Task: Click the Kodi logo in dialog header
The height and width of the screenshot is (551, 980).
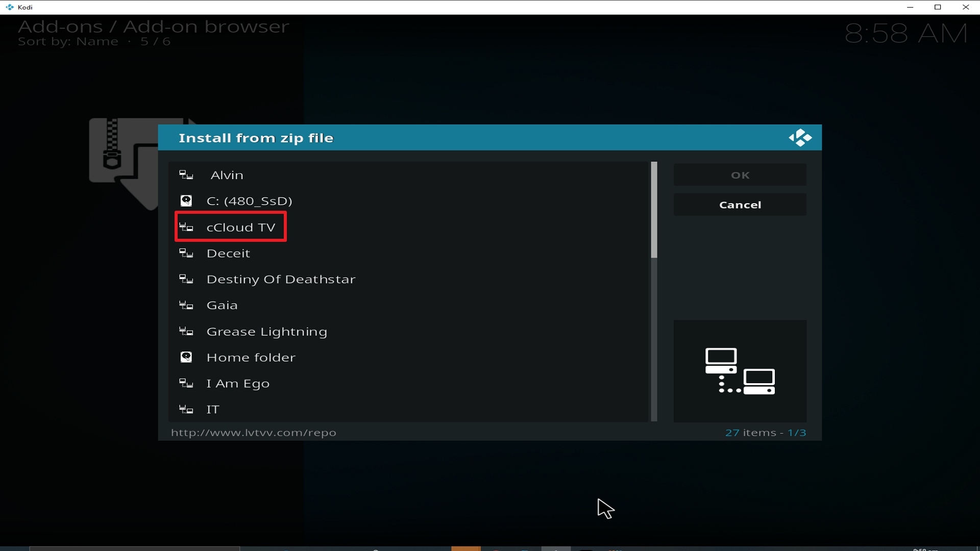Action: pyautogui.click(x=800, y=138)
